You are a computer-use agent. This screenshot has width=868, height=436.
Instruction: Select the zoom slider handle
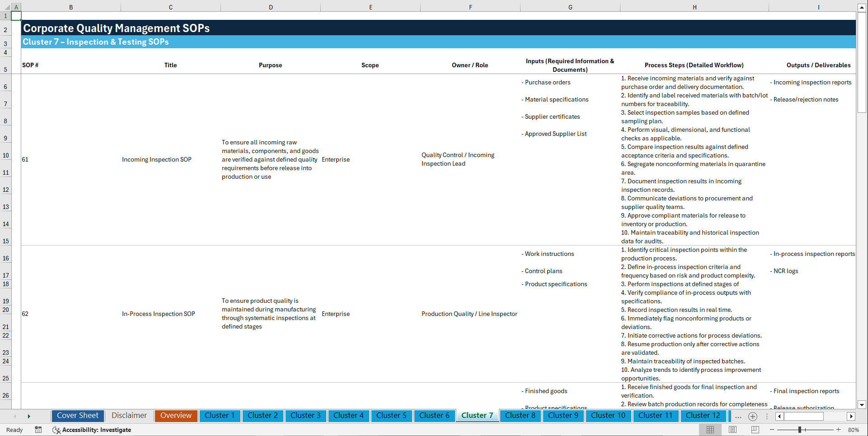799,430
